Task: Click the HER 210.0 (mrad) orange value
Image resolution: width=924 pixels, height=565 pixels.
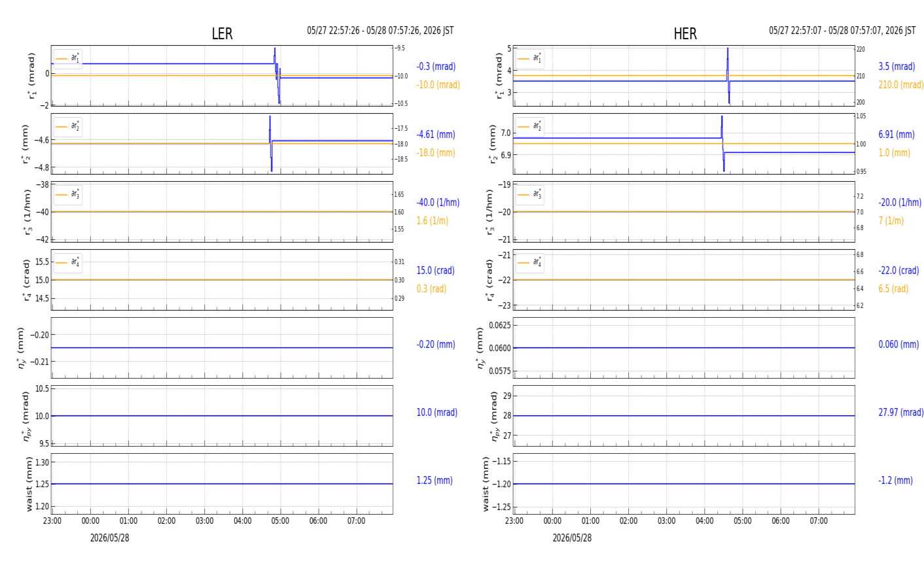Action: point(901,85)
